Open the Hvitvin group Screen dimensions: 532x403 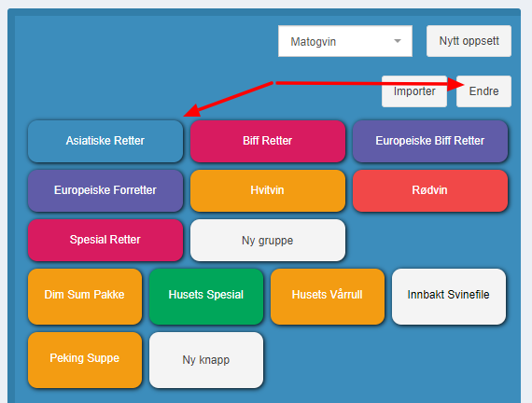(x=268, y=190)
